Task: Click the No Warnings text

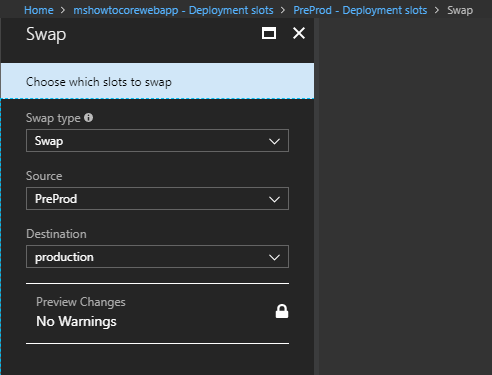Action: point(76,321)
